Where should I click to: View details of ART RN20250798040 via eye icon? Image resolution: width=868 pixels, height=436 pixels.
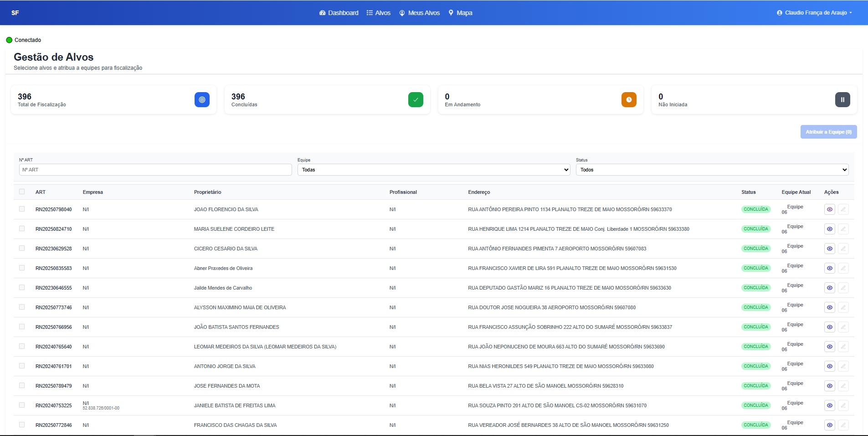[829, 210]
